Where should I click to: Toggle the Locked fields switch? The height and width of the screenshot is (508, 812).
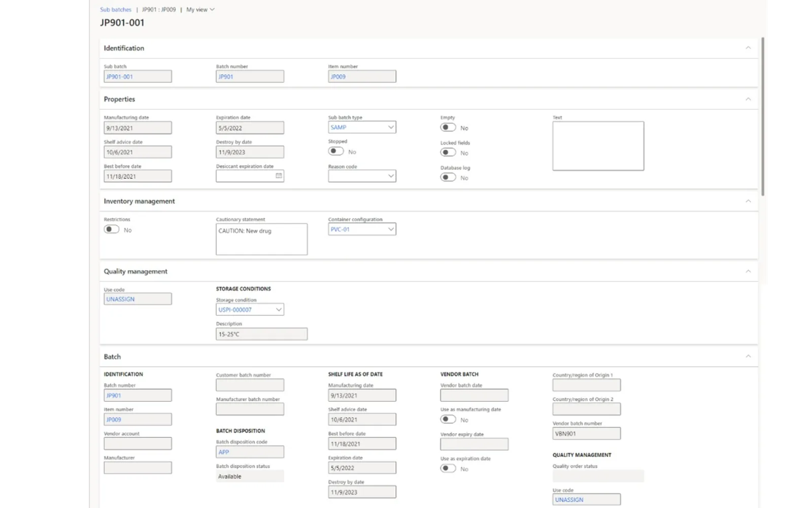448,152
